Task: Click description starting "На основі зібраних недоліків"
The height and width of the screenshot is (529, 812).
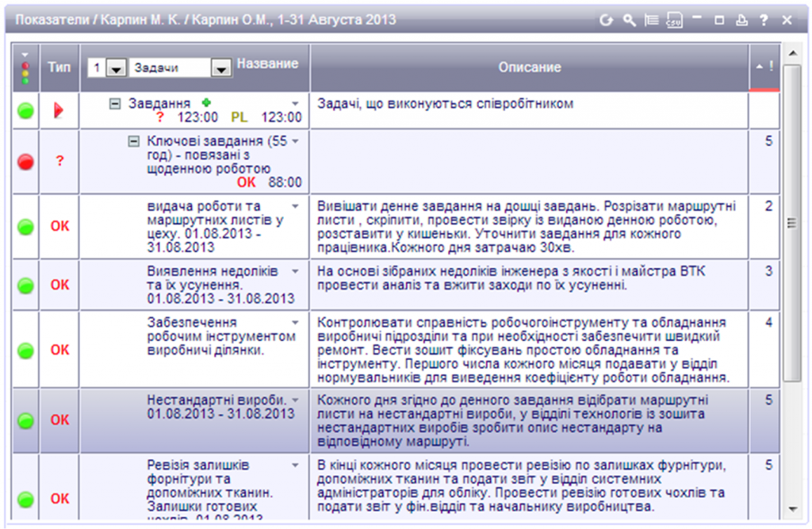Action: [511, 278]
